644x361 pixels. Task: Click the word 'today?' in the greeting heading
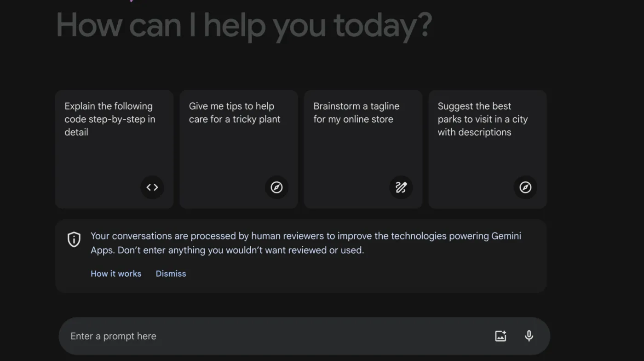pos(383,27)
